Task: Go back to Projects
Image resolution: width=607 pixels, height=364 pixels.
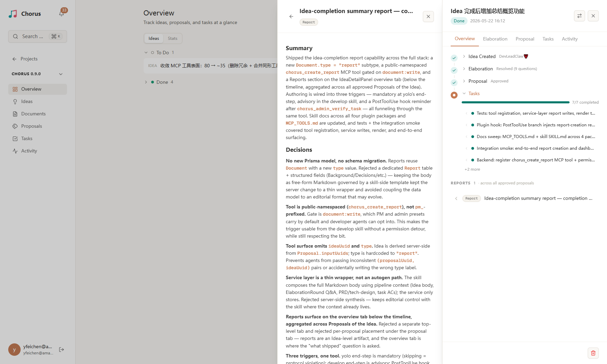Action: pos(25,59)
